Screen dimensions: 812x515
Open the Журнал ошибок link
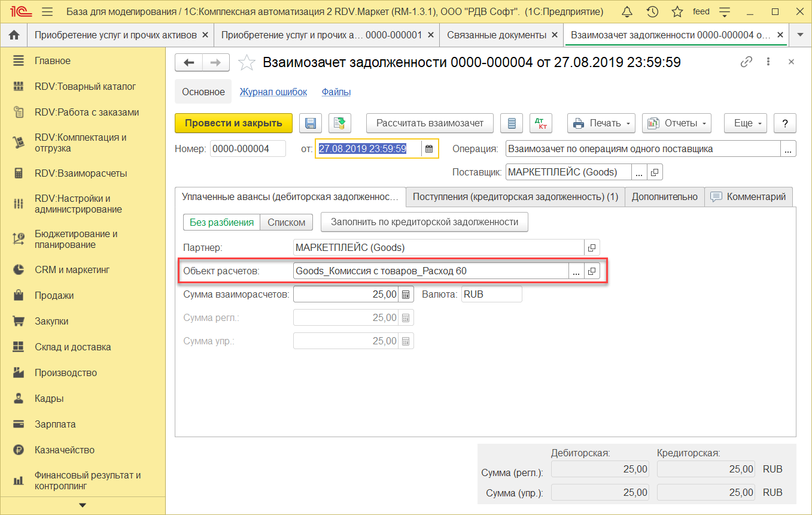(x=273, y=92)
